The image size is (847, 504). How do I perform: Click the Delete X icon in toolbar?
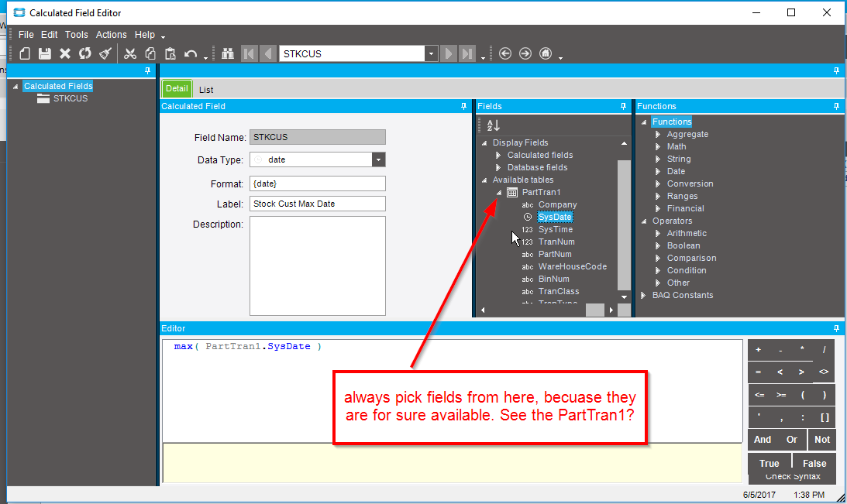click(x=65, y=53)
